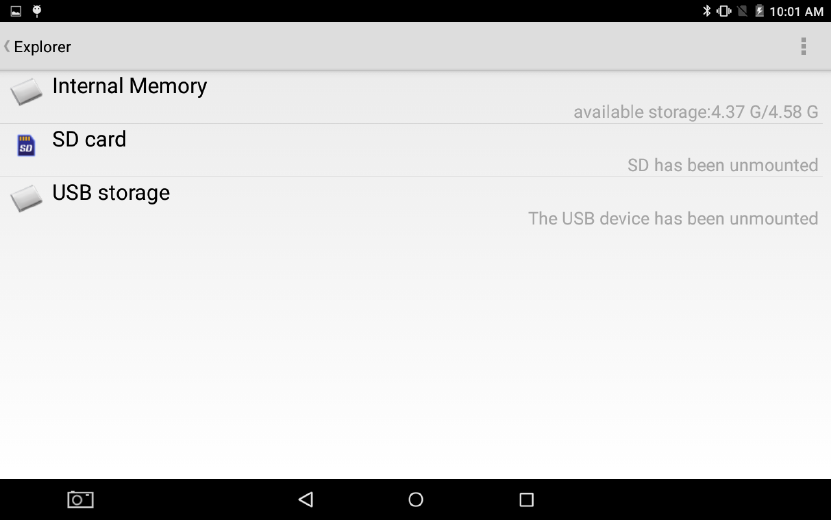Click the available storage 4.37 G text

[x=696, y=112]
